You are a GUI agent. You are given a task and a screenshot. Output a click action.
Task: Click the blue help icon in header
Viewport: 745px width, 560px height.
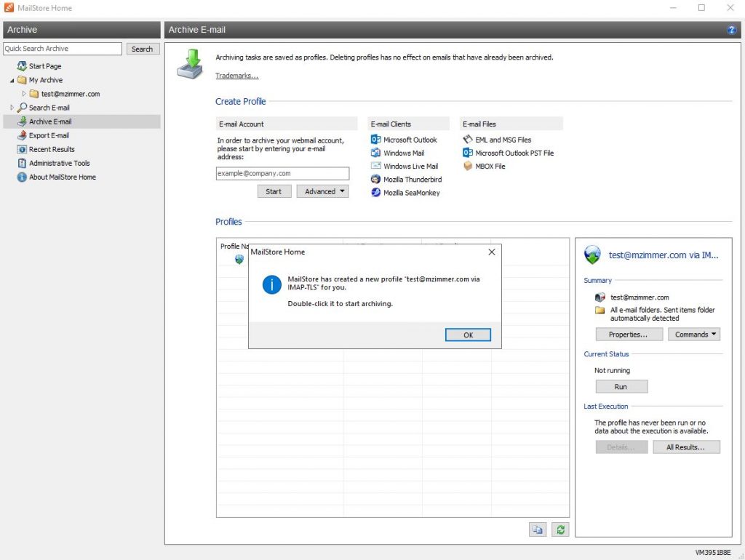731,30
